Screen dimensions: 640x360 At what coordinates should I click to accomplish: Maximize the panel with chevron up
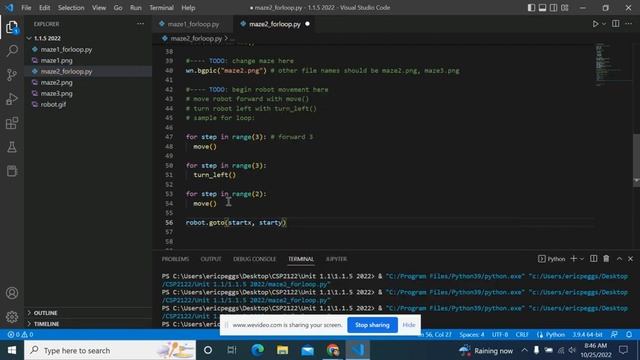pos(619,259)
